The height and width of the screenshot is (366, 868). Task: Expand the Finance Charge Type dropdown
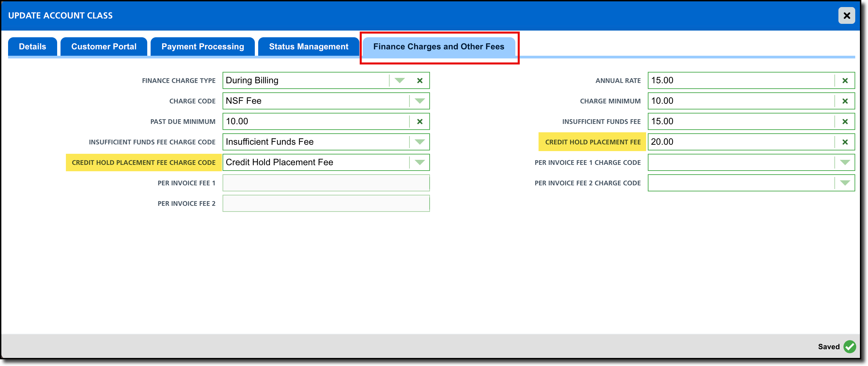coord(399,81)
